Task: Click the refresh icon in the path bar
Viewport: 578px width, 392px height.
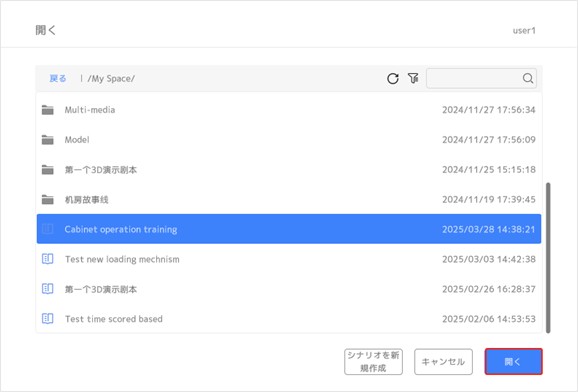Action: point(393,78)
